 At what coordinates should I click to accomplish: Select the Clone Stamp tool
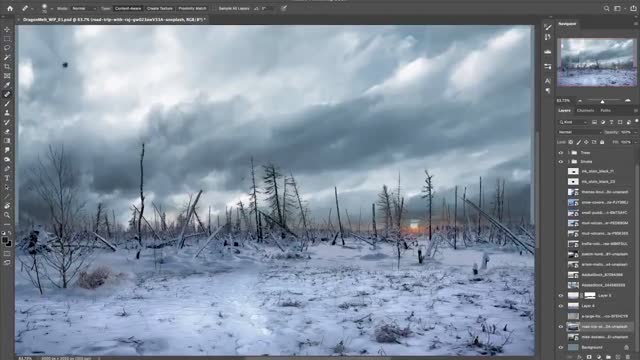[7, 113]
